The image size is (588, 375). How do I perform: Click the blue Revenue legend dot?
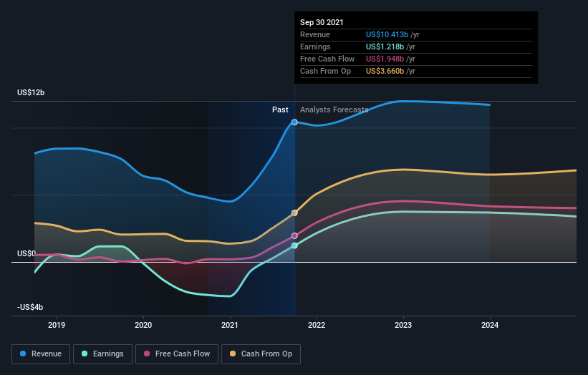click(x=23, y=354)
